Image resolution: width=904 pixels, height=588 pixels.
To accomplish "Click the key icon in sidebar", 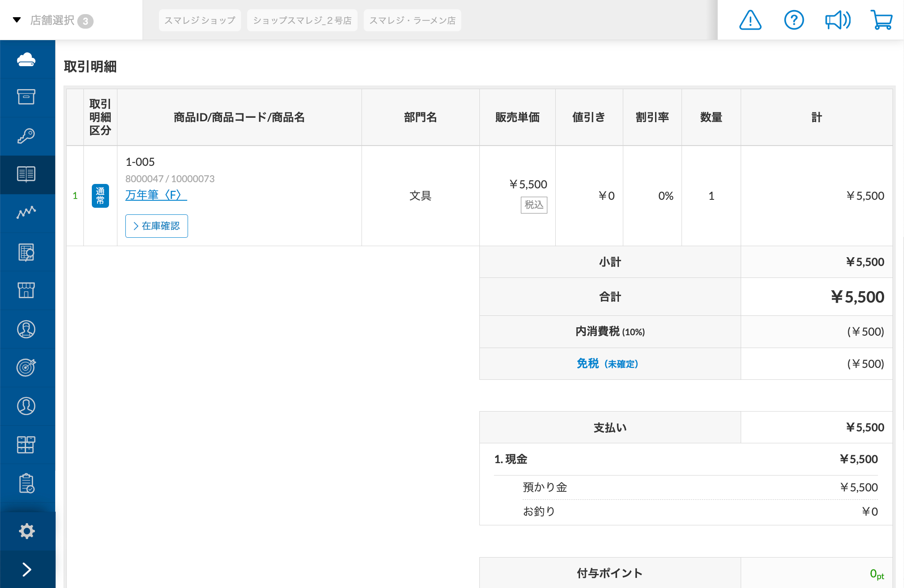I will pos(26,136).
